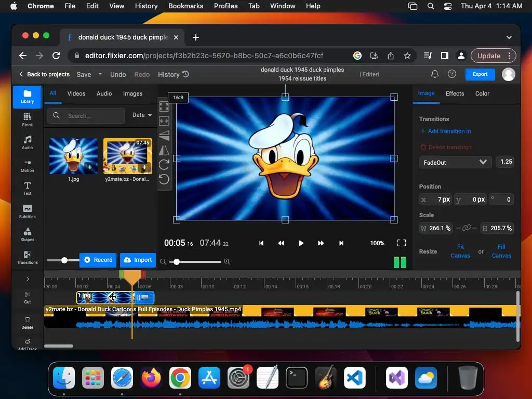Toggle the scale aspect ratio link

coord(466,228)
